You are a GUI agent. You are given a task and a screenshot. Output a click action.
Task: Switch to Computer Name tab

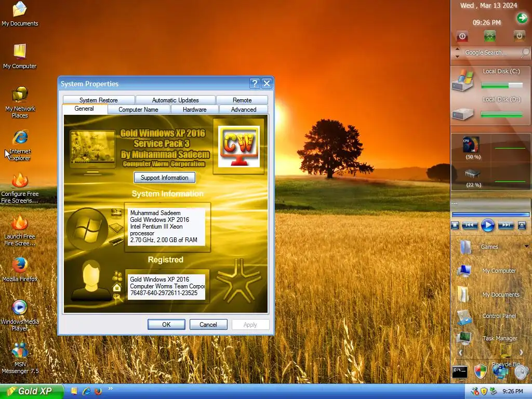coord(138,109)
